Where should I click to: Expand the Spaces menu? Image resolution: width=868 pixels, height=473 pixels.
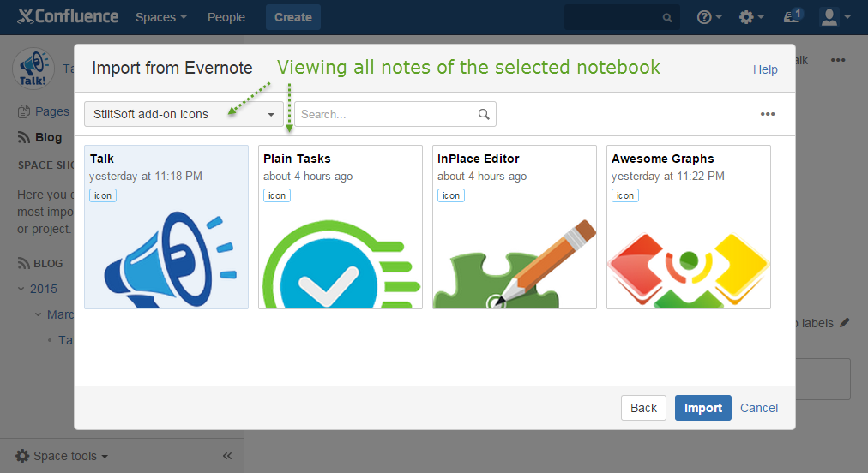[x=160, y=17]
